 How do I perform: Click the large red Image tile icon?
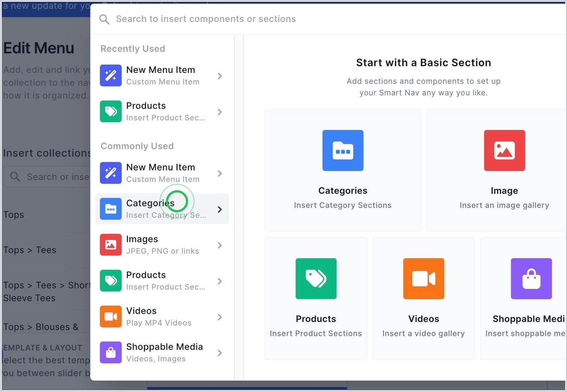504,151
